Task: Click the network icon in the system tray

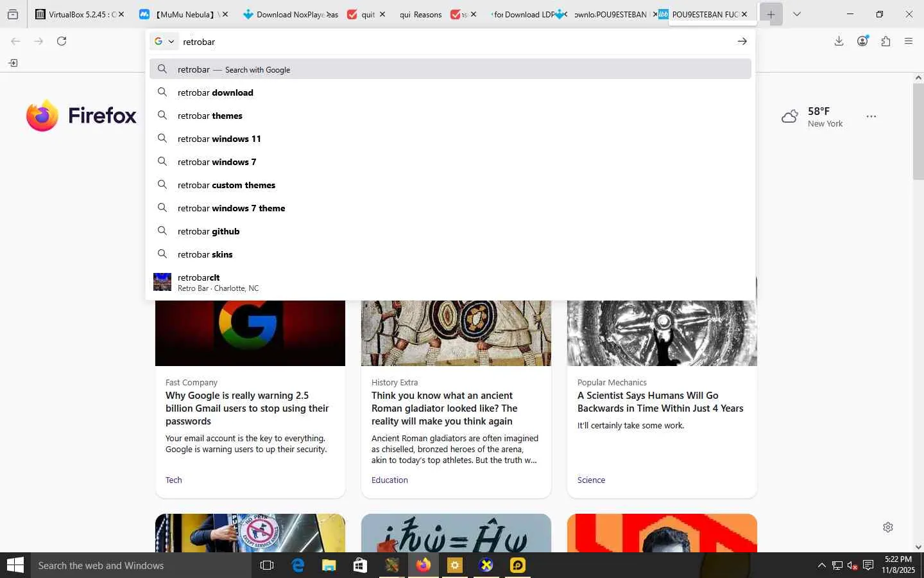Action: click(x=837, y=565)
